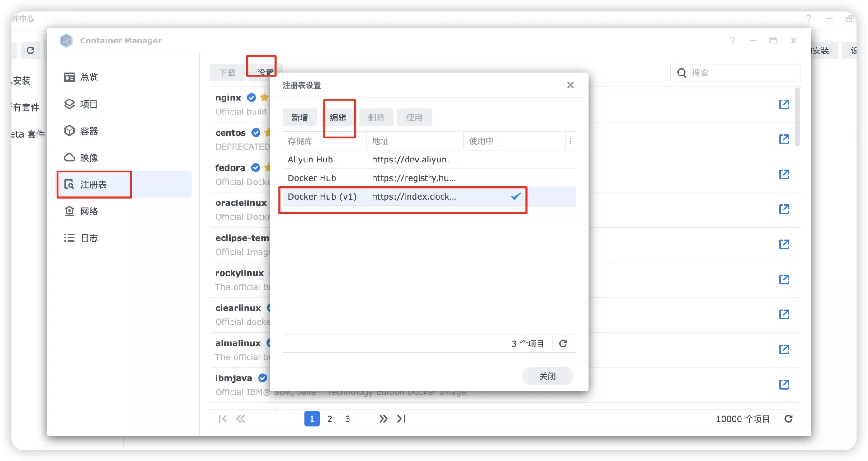Click verified badge next to nginx

coord(252,98)
